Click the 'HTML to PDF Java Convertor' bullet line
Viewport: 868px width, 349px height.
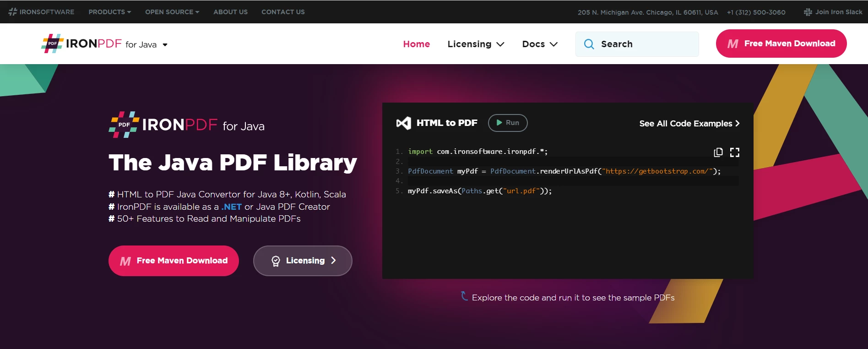tap(227, 194)
